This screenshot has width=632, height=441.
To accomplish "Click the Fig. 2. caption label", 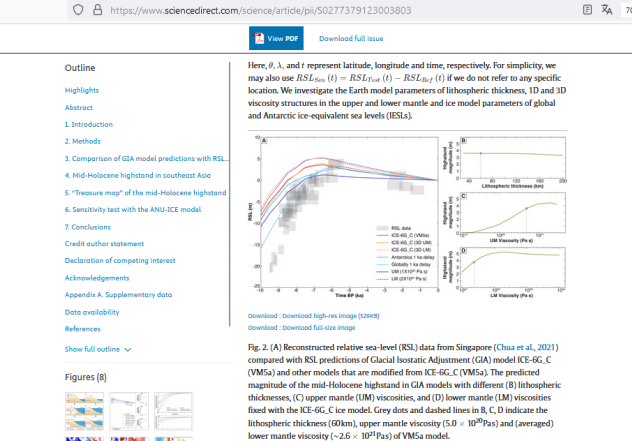I will 258,347.
